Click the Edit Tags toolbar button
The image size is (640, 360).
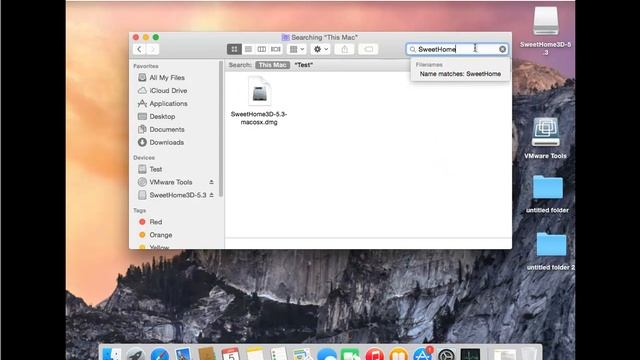368,49
